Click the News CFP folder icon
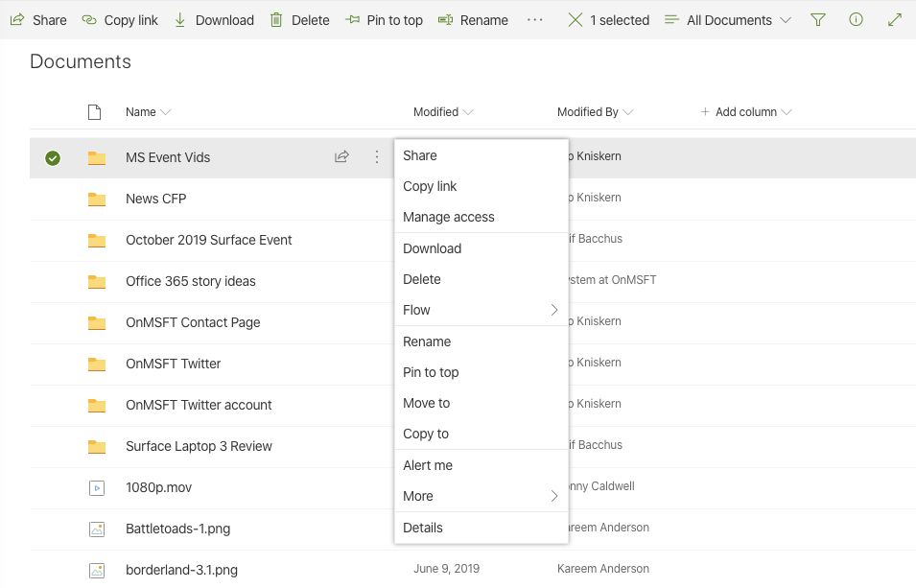The height and width of the screenshot is (588, 916). coord(97,199)
